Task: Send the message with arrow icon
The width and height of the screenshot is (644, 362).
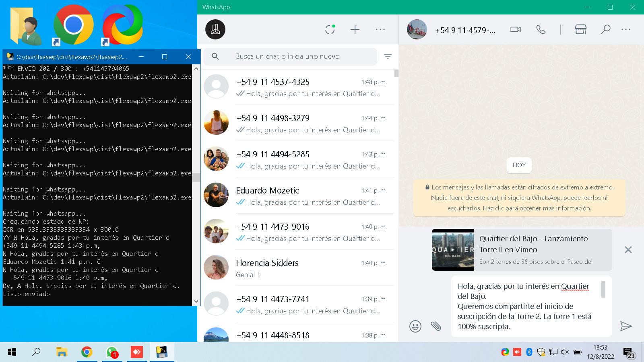Action: (626, 326)
